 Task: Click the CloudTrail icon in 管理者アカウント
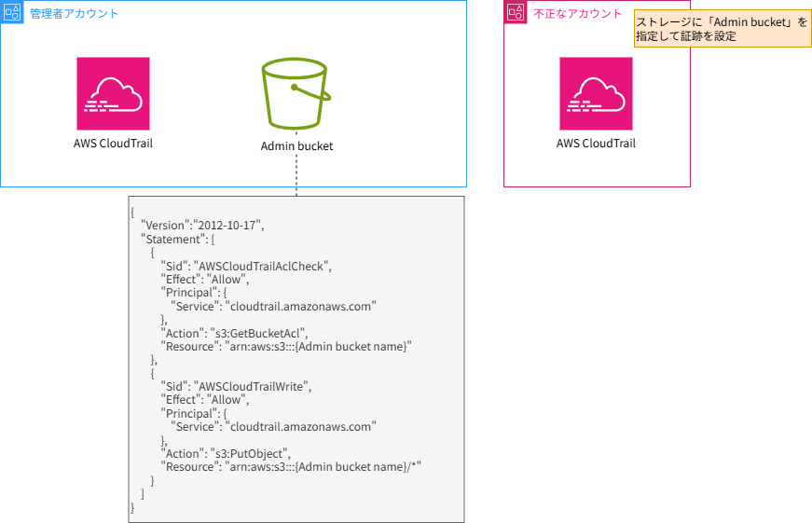113,94
